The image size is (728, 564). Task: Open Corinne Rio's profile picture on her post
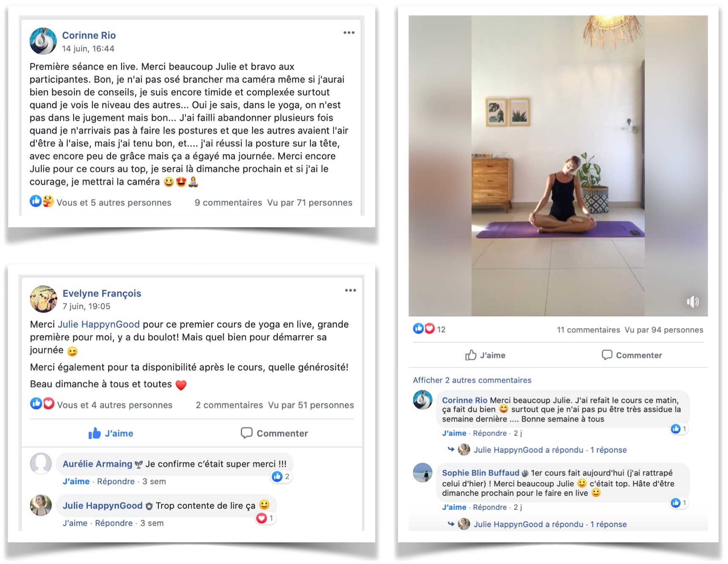43,41
